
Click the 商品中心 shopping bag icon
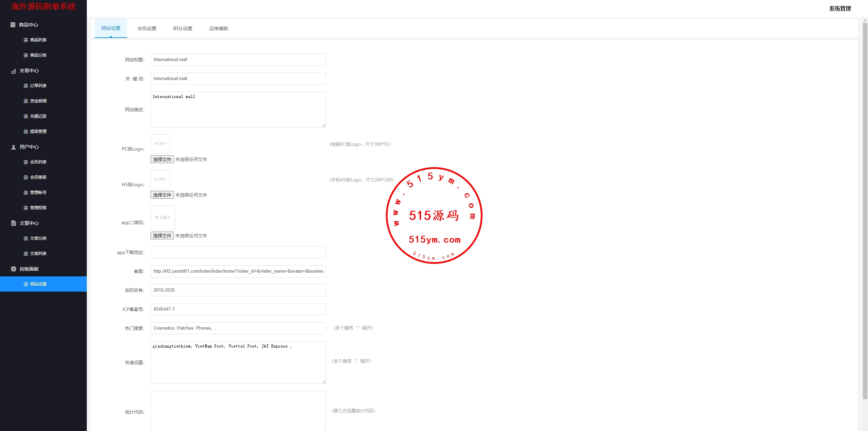click(x=13, y=25)
